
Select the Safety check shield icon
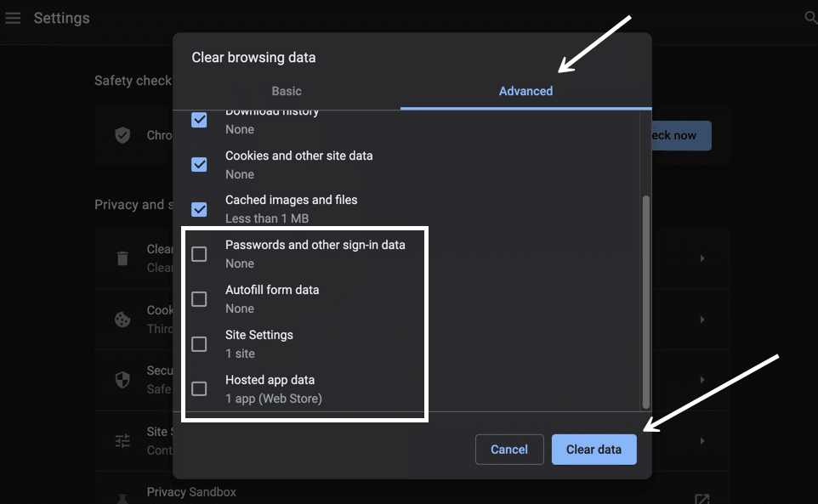[x=122, y=135]
